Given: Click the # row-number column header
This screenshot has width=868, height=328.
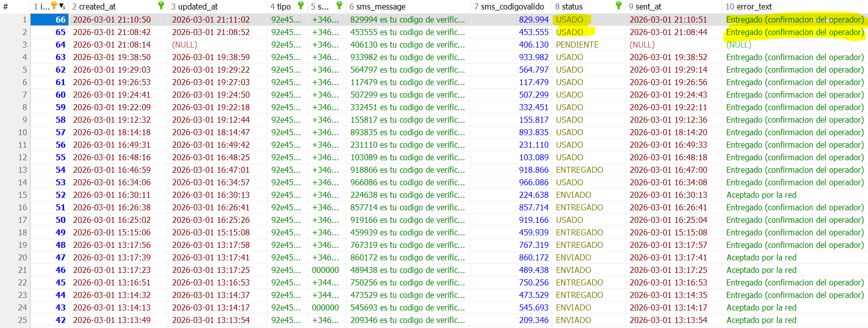Looking at the screenshot, I should [x=6, y=7].
